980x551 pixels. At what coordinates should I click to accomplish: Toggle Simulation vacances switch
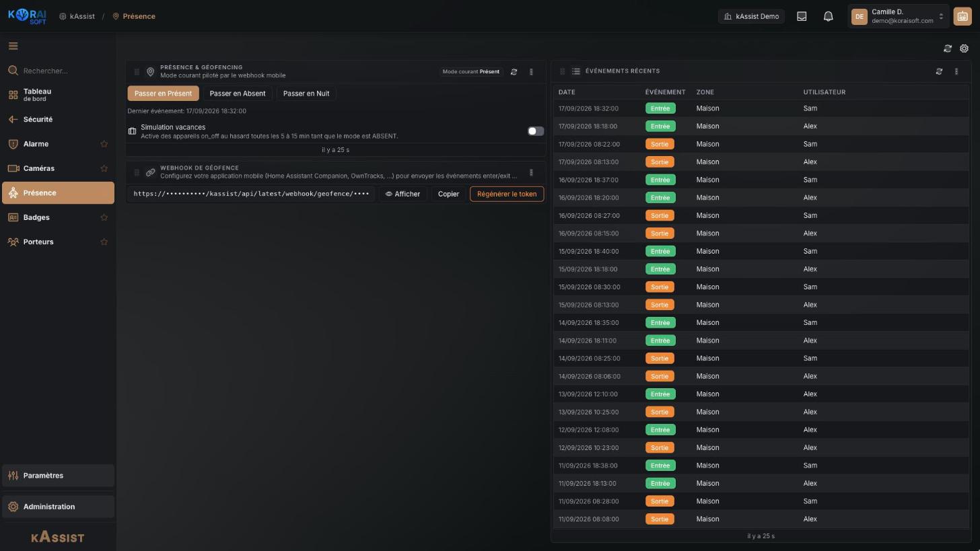tap(536, 131)
